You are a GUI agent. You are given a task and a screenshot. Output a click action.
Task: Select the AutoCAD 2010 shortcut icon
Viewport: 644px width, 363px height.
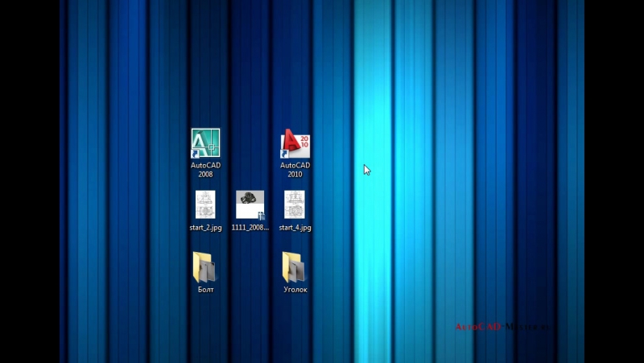point(295,143)
